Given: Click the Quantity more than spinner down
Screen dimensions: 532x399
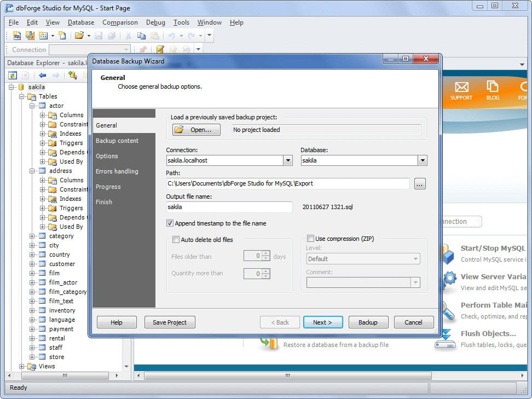Looking at the screenshot, I should click(266, 276).
